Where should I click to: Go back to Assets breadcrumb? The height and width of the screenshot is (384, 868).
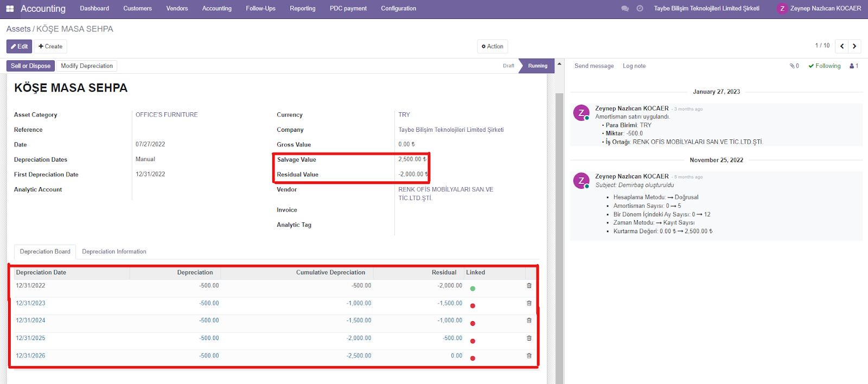pos(18,29)
